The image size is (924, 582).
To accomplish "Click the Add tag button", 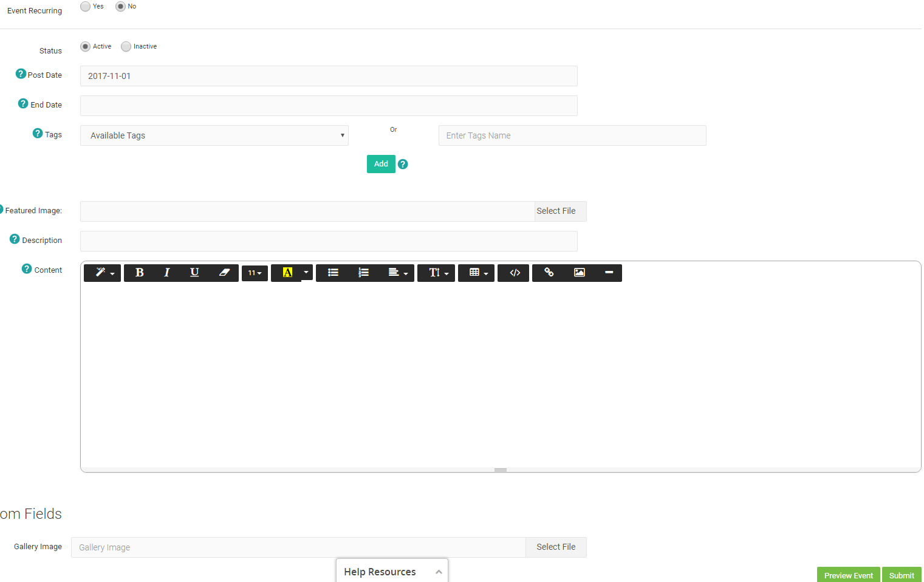I will [x=381, y=164].
